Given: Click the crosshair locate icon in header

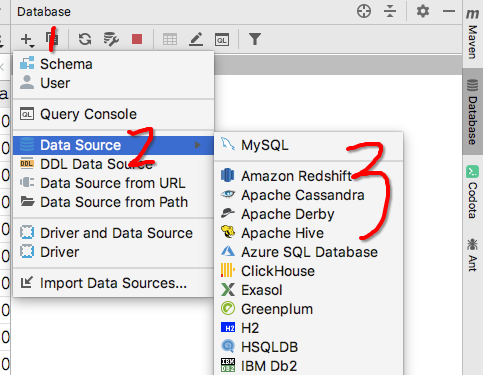Looking at the screenshot, I should [x=364, y=12].
